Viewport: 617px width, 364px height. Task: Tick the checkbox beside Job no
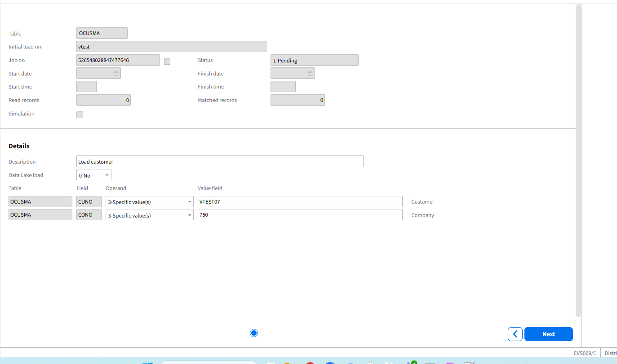[167, 62]
